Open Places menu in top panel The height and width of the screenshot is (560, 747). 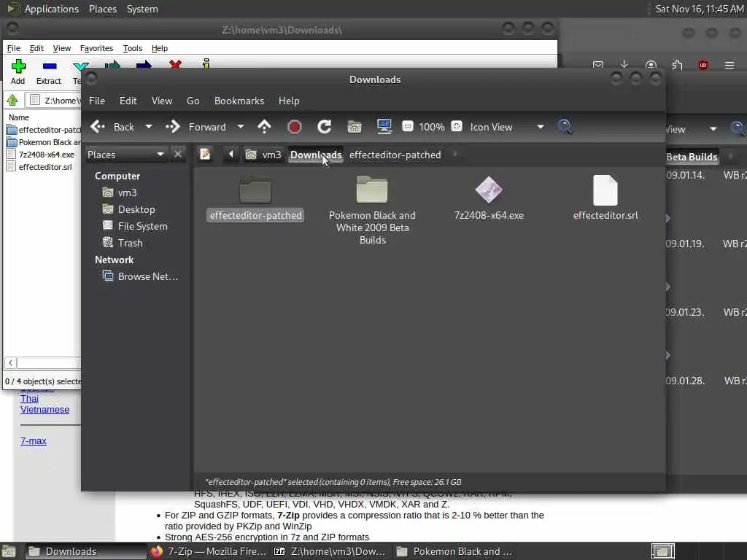tap(102, 9)
